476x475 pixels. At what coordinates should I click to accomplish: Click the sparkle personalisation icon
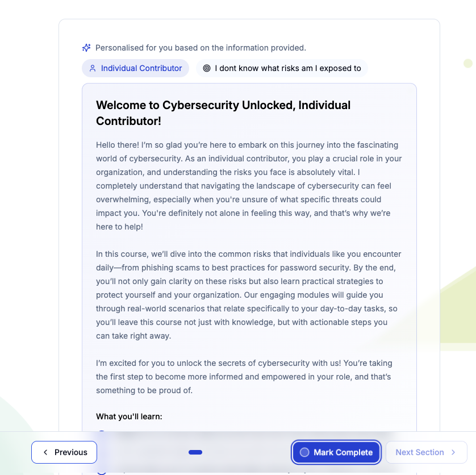[x=86, y=48]
